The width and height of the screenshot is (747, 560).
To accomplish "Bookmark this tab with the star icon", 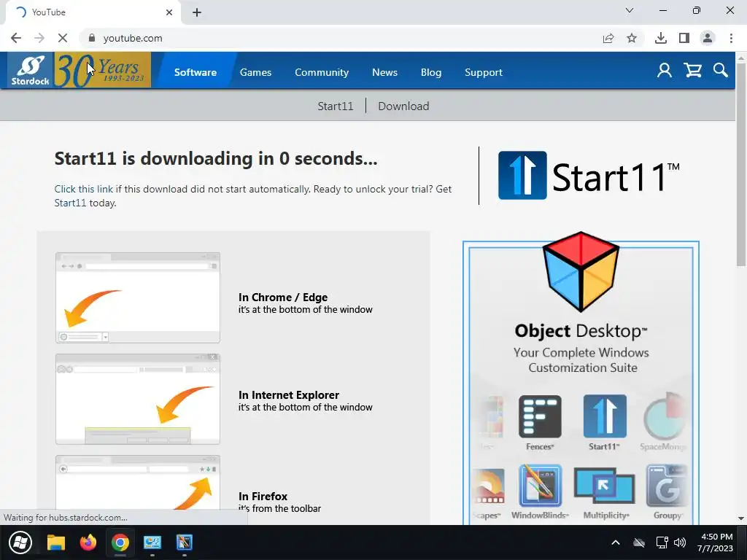I will click(632, 38).
